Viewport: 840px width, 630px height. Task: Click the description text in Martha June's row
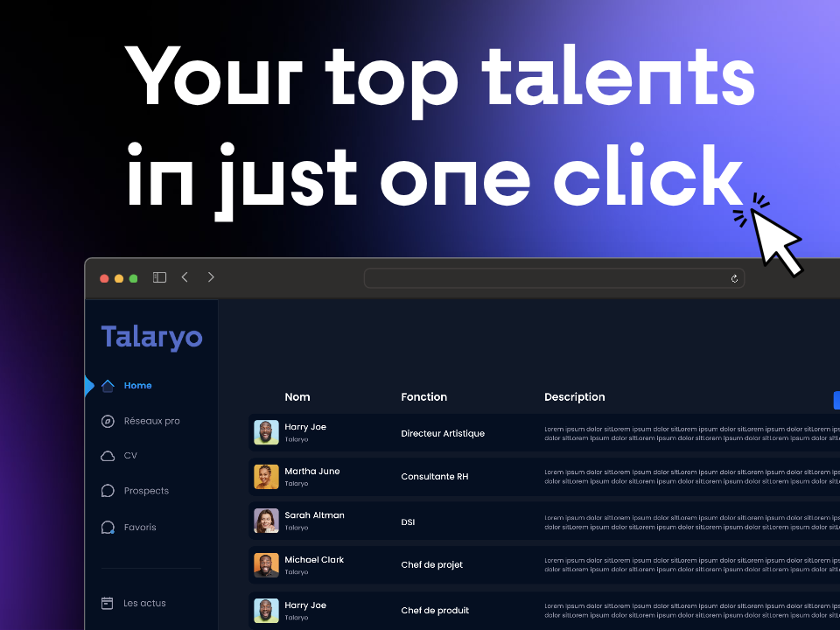click(691, 477)
